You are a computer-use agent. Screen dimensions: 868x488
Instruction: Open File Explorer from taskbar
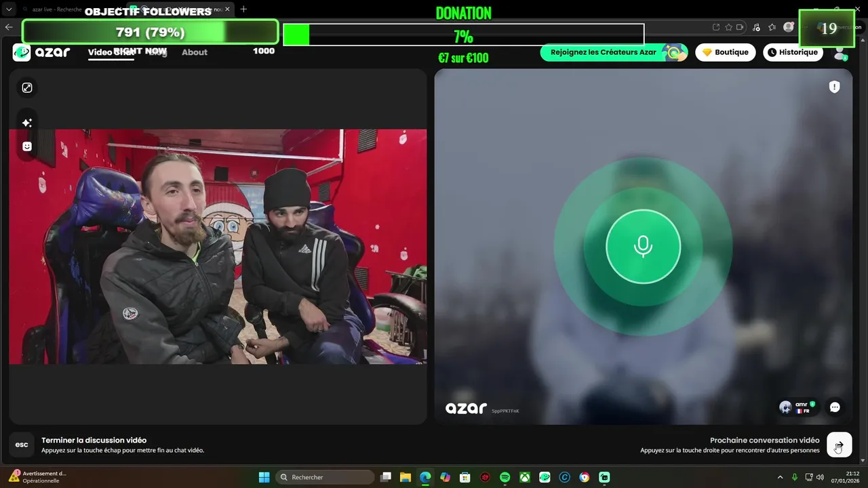pos(406,477)
